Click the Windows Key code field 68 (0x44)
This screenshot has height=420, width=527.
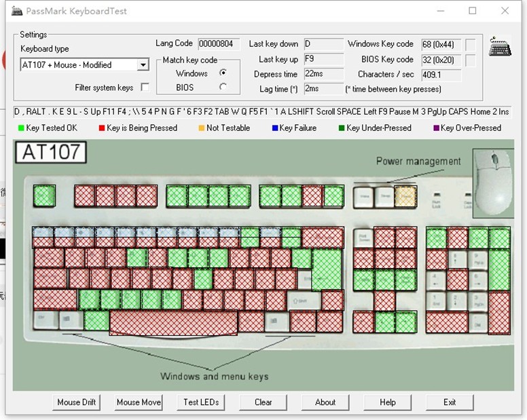point(441,44)
